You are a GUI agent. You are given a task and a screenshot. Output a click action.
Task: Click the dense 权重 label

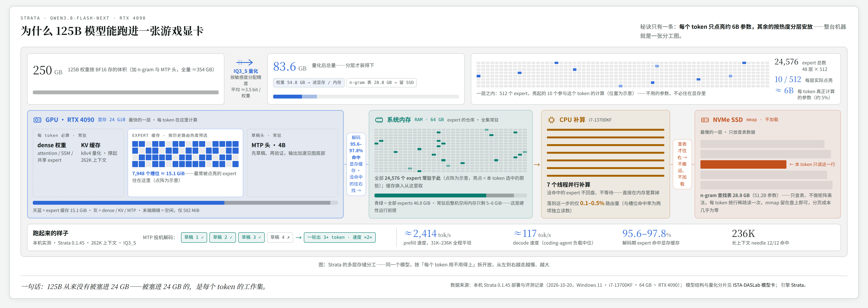(52, 145)
